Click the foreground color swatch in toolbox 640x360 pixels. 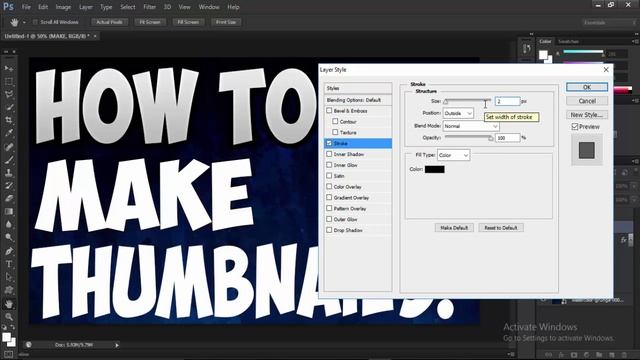6,337
